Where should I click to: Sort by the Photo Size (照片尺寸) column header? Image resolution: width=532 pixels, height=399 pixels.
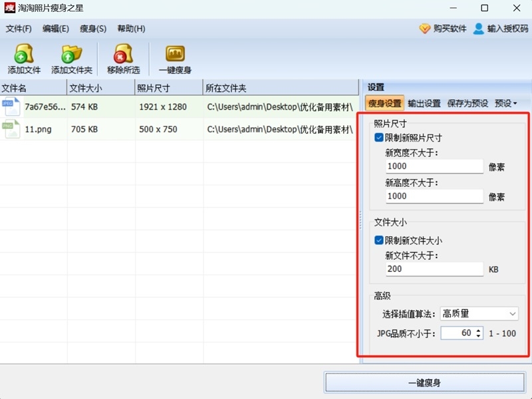tap(169, 88)
